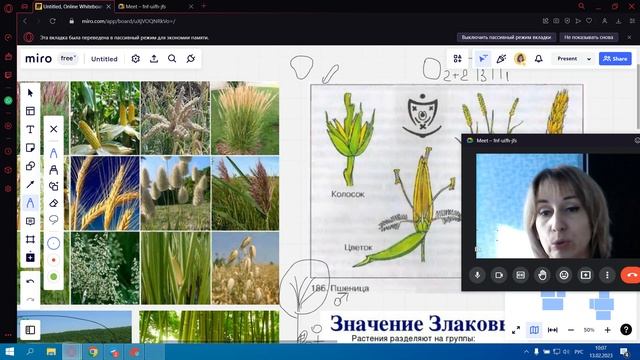Toggle camera in Meet window

click(x=499, y=275)
